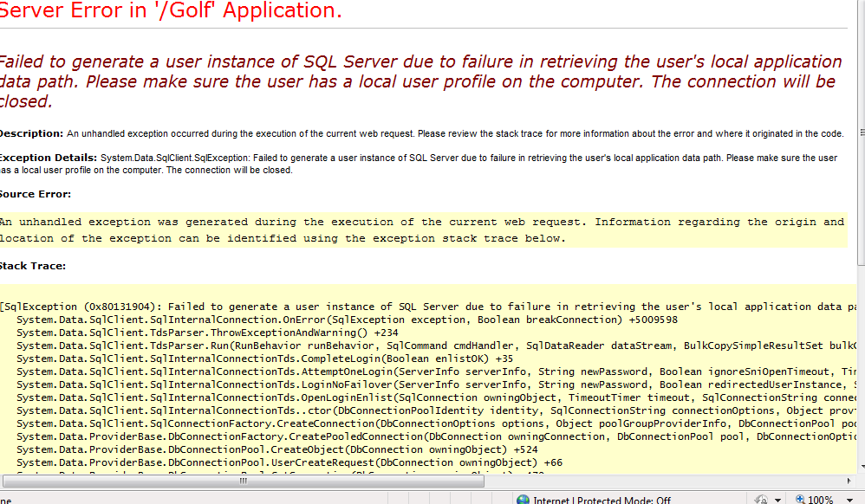
Task: Click the privacy/security icon in status bar
Action: coord(760,500)
